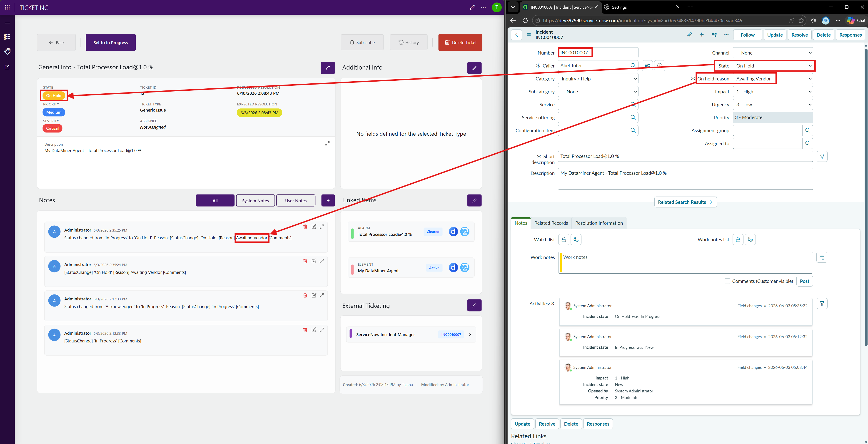
Task: Open the user avatar T menu
Action: click(497, 7)
